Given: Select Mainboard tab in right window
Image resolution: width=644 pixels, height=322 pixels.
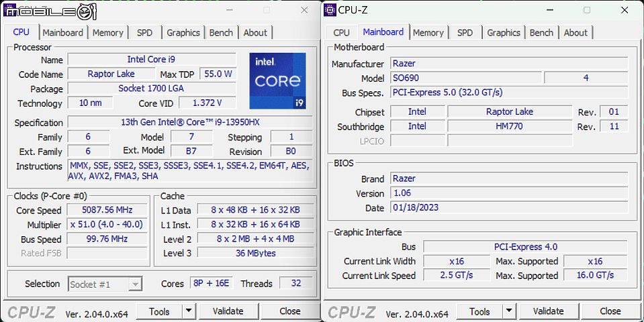Looking at the screenshot, I should (x=383, y=32).
